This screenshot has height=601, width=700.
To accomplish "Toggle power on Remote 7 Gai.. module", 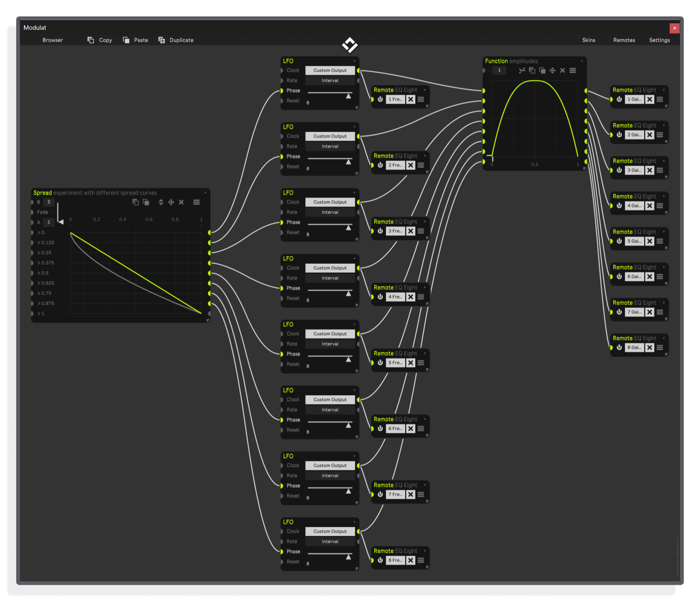I will pos(619,312).
